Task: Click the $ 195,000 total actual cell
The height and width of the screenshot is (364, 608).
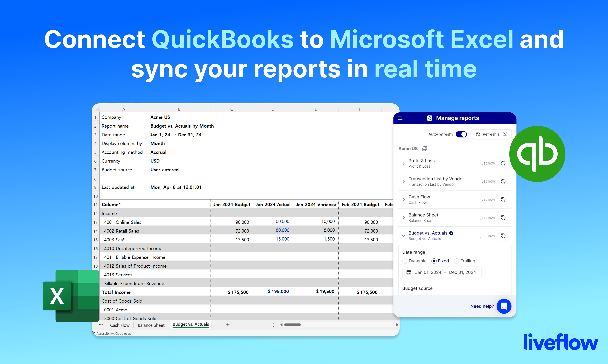Action: click(x=278, y=291)
